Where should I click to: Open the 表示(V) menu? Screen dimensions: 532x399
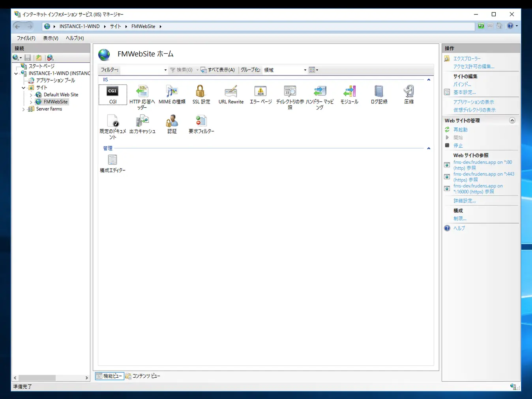pyautogui.click(x=50, y=38)
